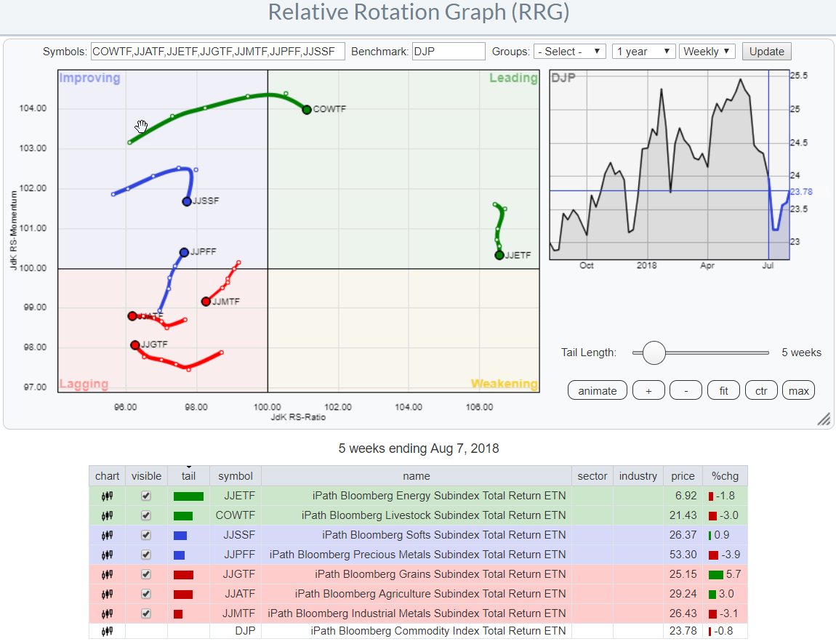Open the chart icon for DJP row
The height and width of the screenshot is (644, 836).
click(107, 631)
